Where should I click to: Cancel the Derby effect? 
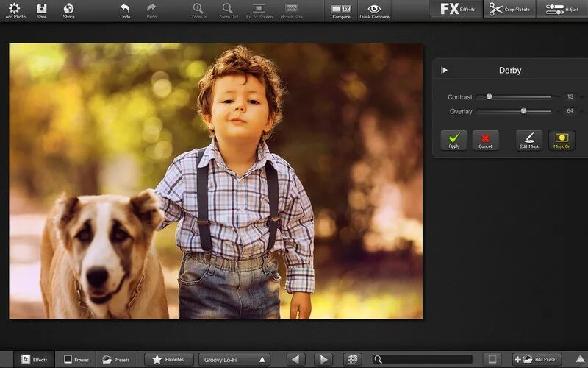(x=485, y=140)
